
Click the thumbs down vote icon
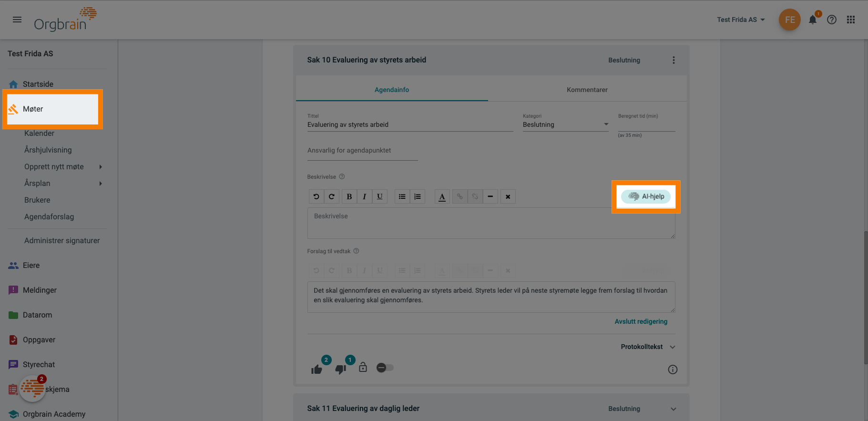point(340,370)
